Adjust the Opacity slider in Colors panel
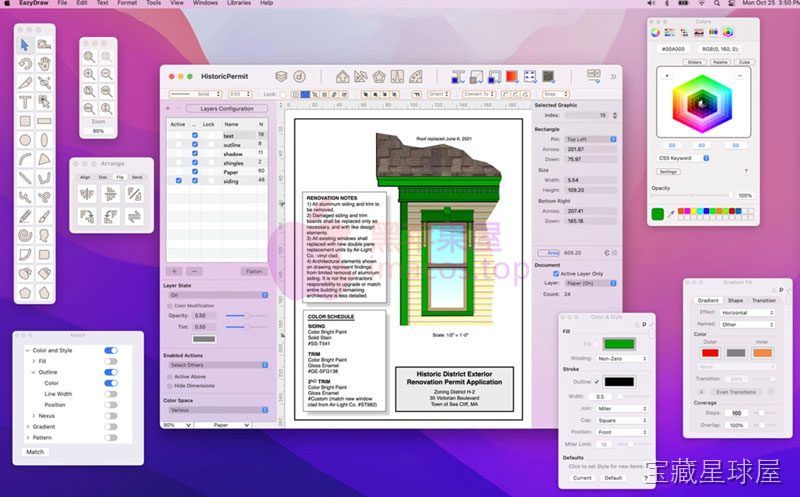Screen dimensions: 800x497 (692, 195)
